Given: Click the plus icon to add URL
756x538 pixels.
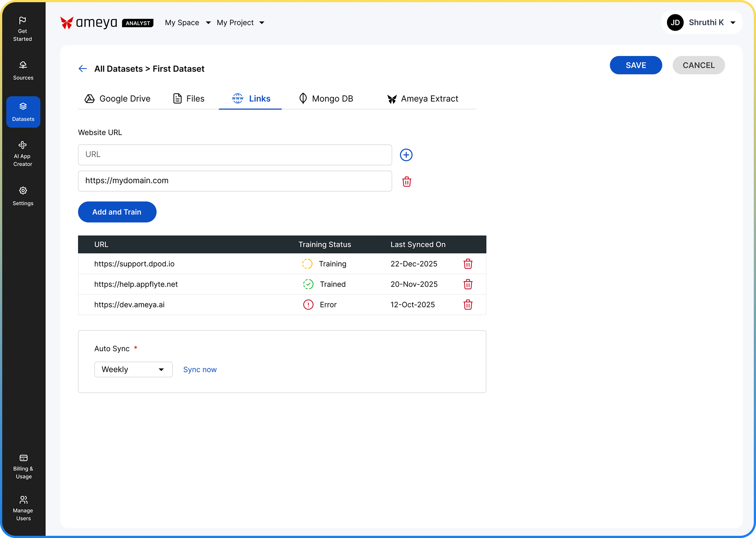Looking at the screenshot, I should click(x=406, y=155).
